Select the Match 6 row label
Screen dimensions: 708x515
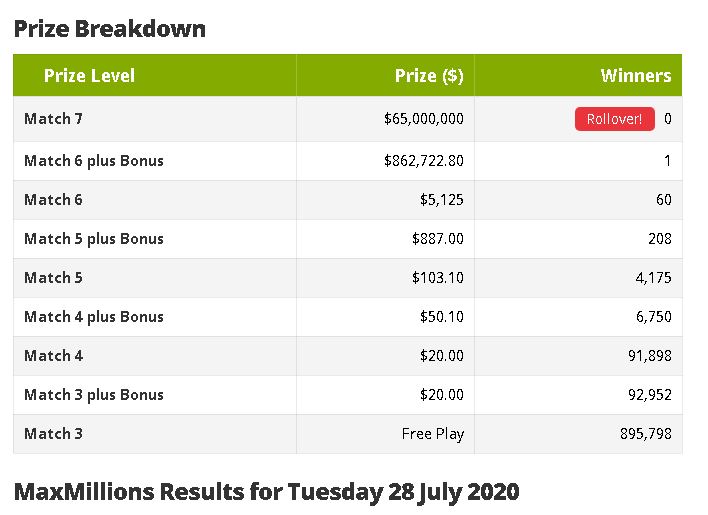click(x=53, y=200)
